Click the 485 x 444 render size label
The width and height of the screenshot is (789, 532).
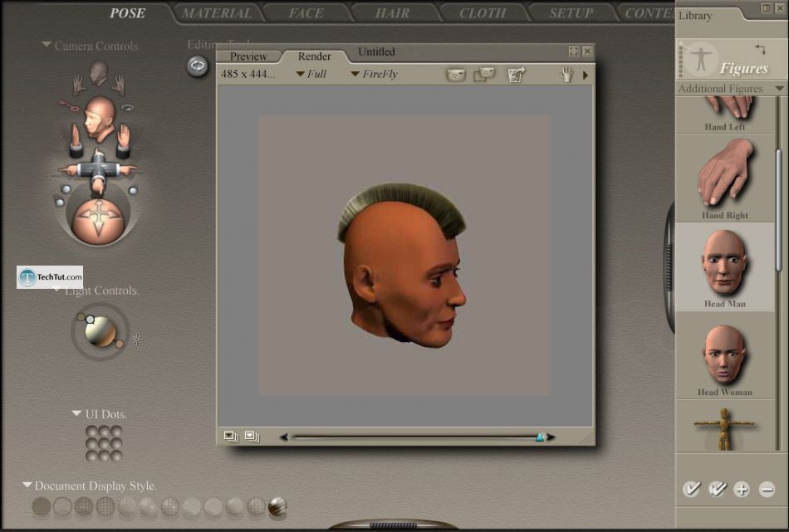point(248,74)
